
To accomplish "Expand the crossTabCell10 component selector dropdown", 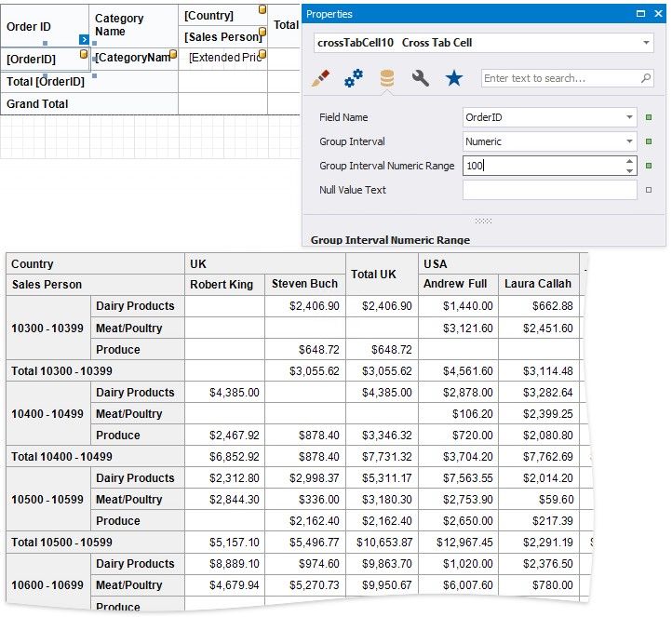I will point(647,43).
